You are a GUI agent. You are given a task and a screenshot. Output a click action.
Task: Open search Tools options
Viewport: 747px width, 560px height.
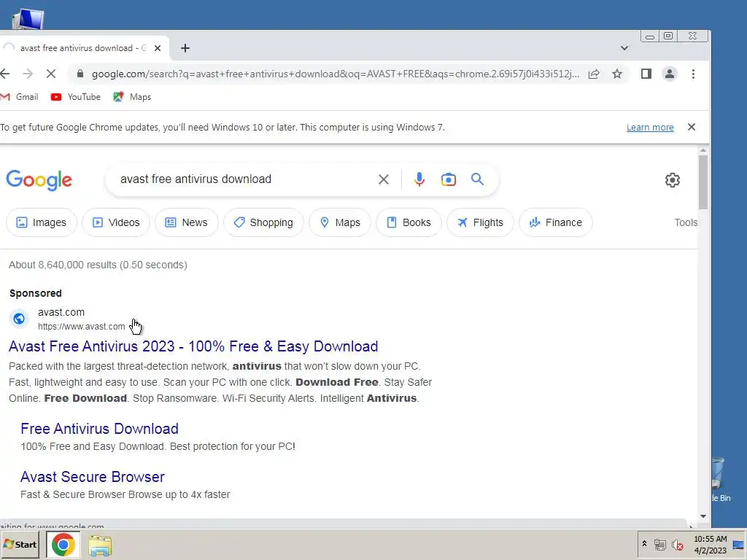tap(686, 222)
